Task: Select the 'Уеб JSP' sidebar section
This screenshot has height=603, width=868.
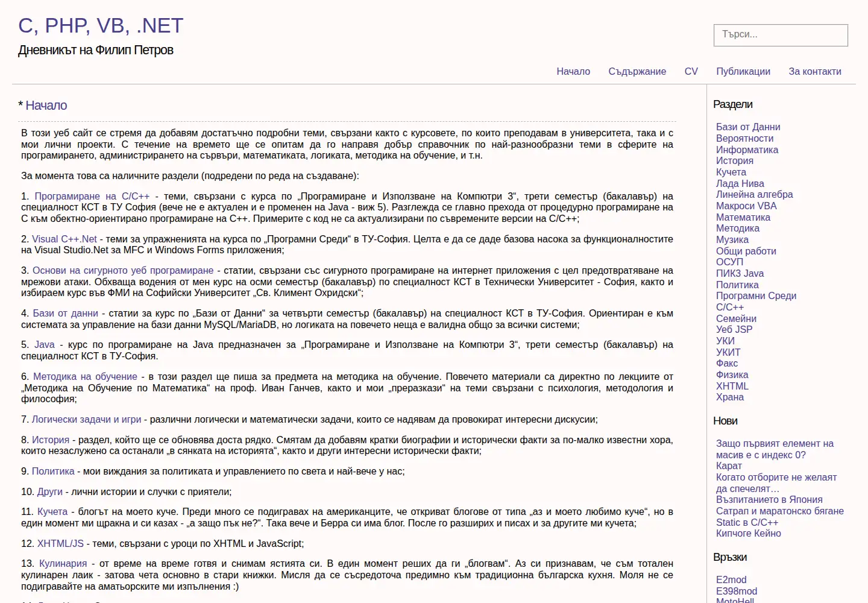Action: click(x=734, y=329)
